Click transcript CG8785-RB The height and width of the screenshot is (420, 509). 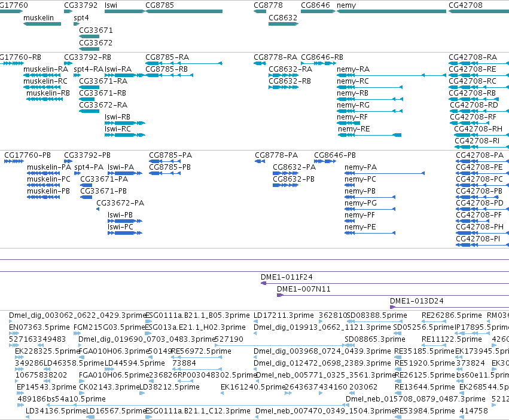coord(166,69)
